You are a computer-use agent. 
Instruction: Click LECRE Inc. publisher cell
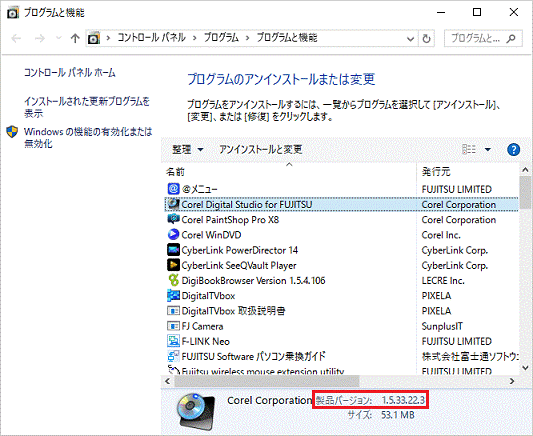coord(443,281)
